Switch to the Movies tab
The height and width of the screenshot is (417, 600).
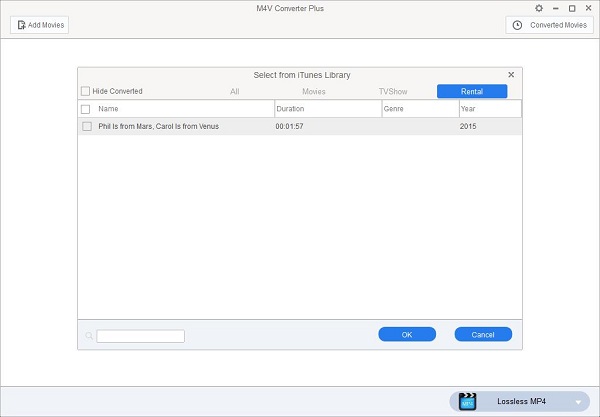click(314, 91)
